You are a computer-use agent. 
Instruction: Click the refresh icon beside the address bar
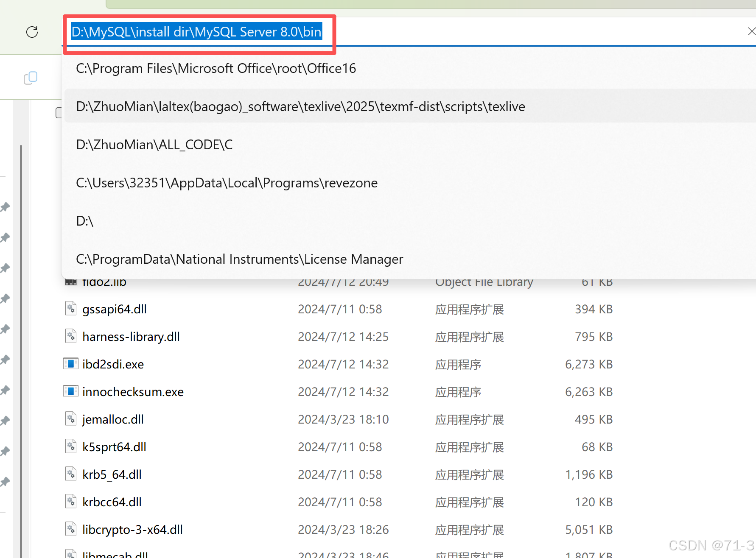pyautogui.click(x=32, y=32)
